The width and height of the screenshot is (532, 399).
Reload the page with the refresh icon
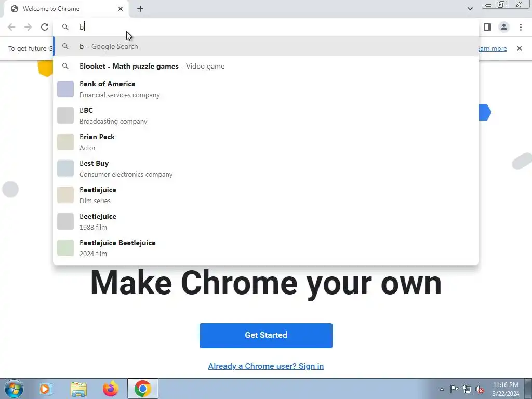tap(45, 27)
